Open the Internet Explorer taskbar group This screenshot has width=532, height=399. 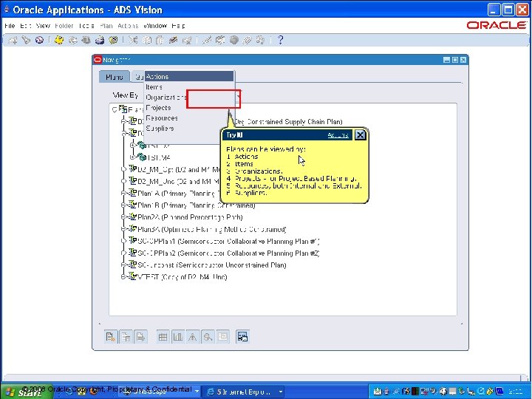(245, 392)
